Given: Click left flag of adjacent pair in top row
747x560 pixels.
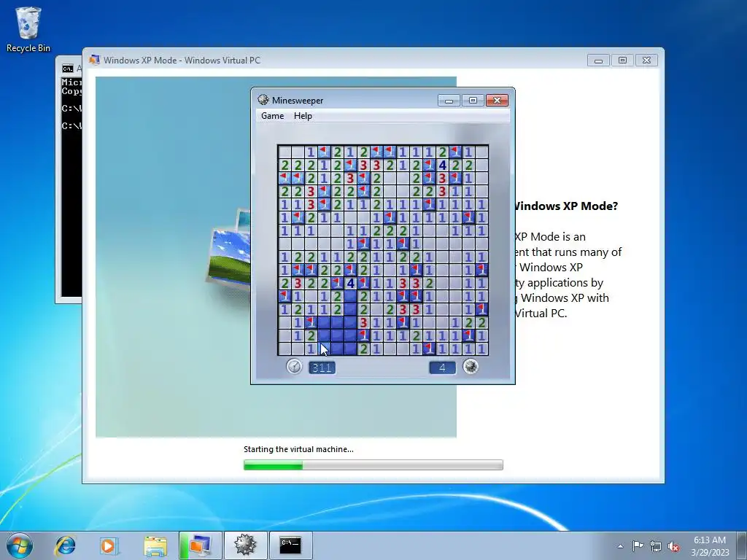Looking at the screenshot, I should tap(377, 152).
